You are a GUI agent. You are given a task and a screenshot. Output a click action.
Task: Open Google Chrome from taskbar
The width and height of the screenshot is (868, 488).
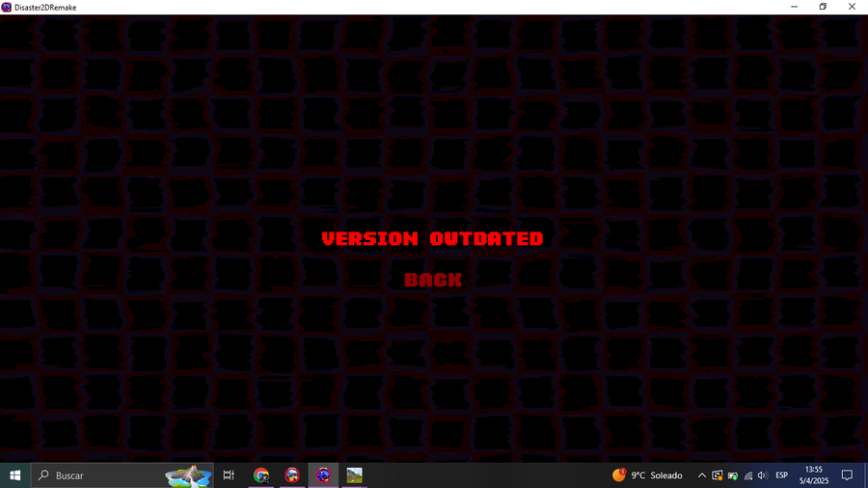(x=261, y=475)
